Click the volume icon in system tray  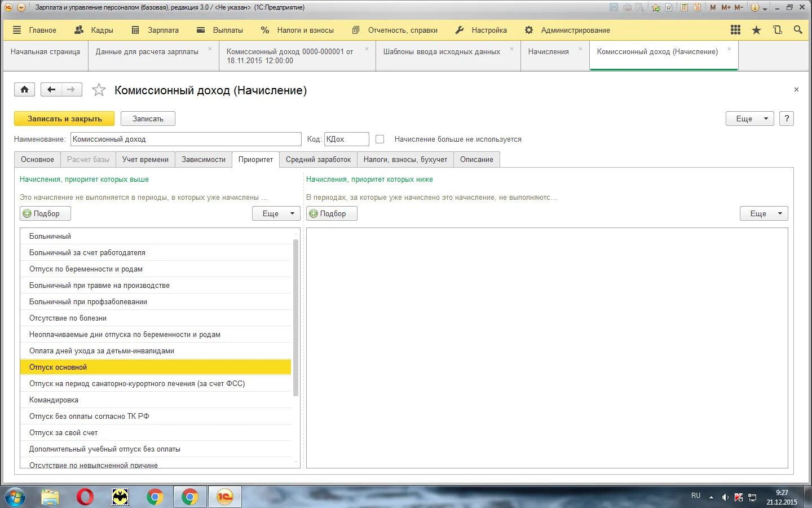pos(725,497)
